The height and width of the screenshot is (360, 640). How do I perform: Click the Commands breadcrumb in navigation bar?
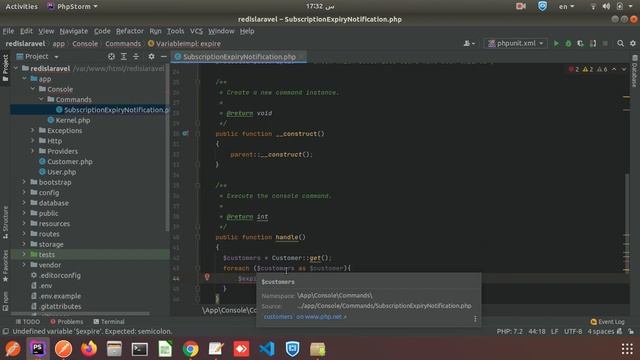[123, 44]
